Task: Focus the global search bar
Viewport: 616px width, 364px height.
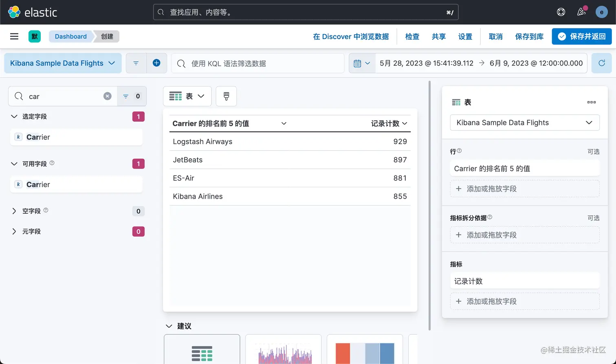Action: [x=306, y=12]
